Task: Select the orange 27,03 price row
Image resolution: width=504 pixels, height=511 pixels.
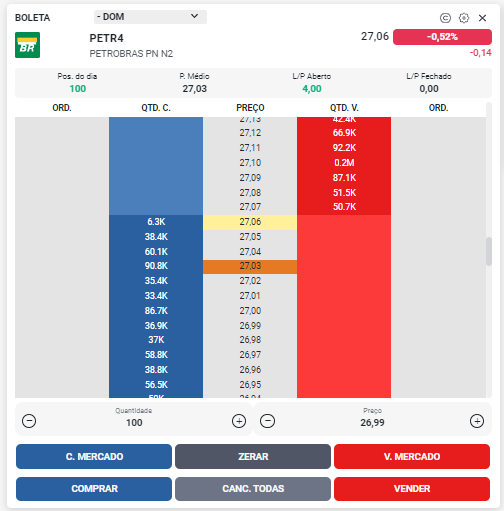Action: 250,267
